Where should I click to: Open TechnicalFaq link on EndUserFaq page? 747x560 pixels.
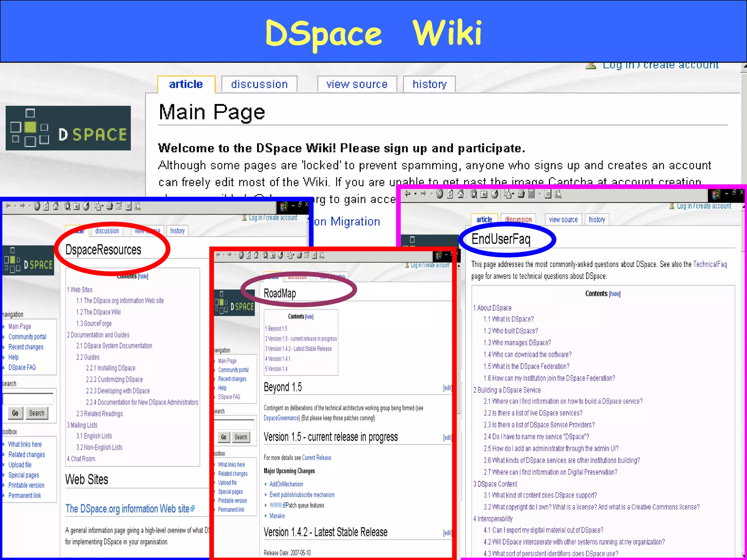(x=710, y=264)
